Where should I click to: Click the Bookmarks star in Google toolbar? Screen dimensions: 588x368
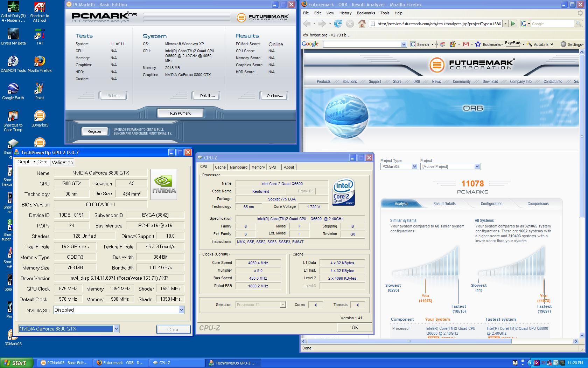478,45
